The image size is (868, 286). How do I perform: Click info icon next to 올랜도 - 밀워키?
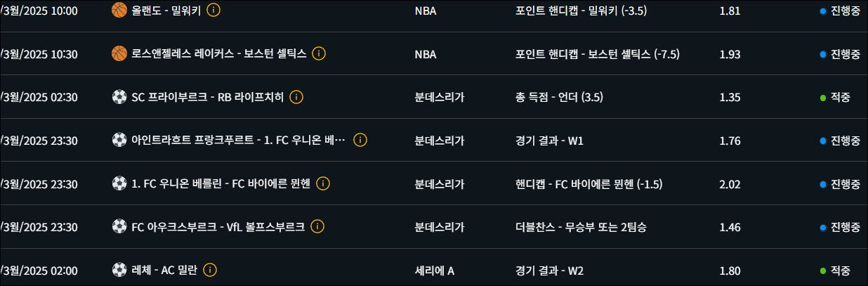coord(214,10)
